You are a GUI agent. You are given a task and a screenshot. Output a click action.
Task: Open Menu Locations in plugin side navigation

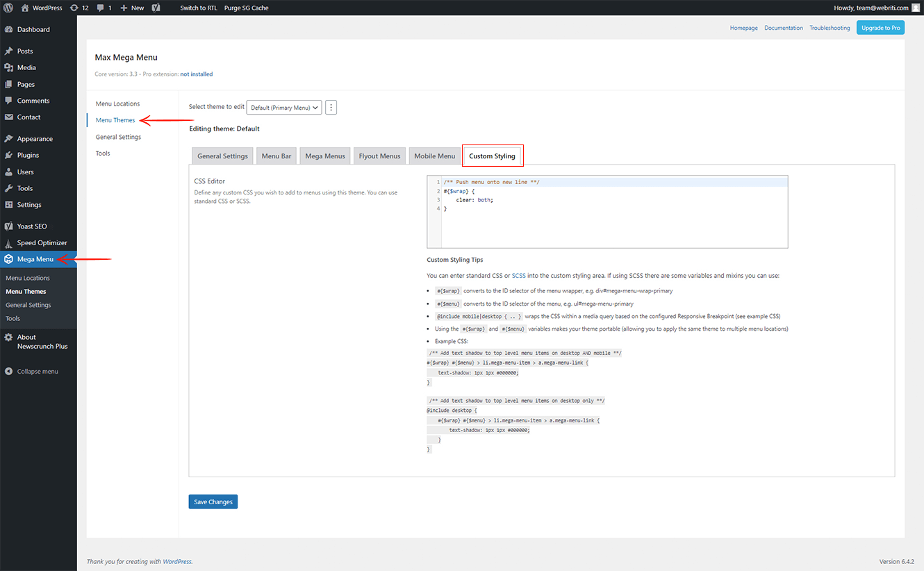[x=118, y=104]
